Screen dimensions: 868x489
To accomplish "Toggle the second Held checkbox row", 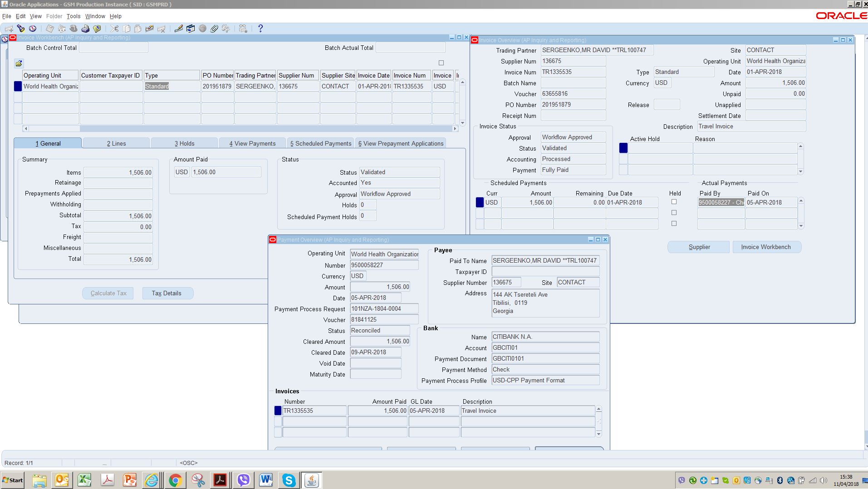I will click(x=674, y=213).
